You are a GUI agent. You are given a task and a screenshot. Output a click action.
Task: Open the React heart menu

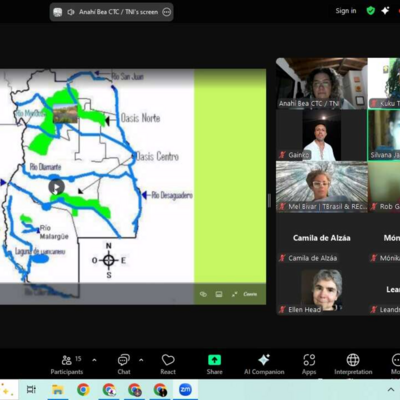pos(168,365)
